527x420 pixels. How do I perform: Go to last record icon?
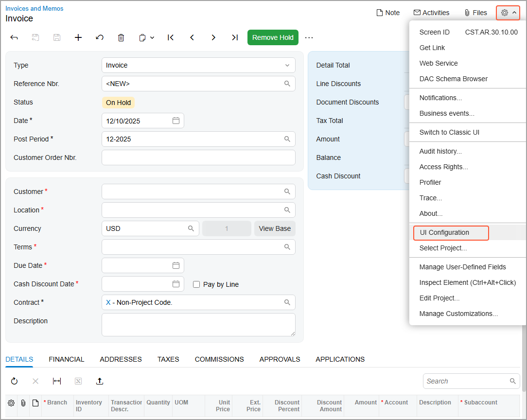coord(235,37)
